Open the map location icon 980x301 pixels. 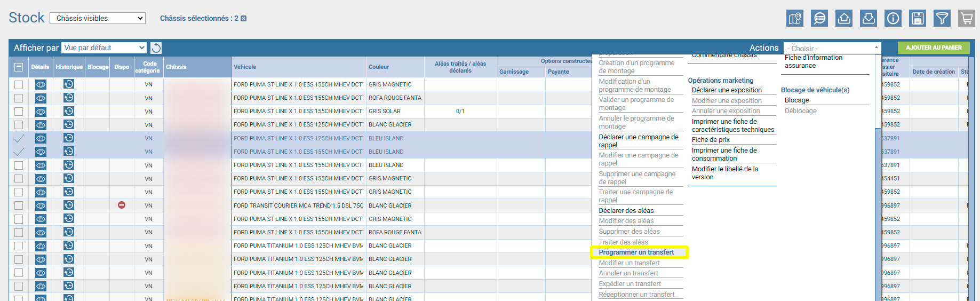click(795, 18)
